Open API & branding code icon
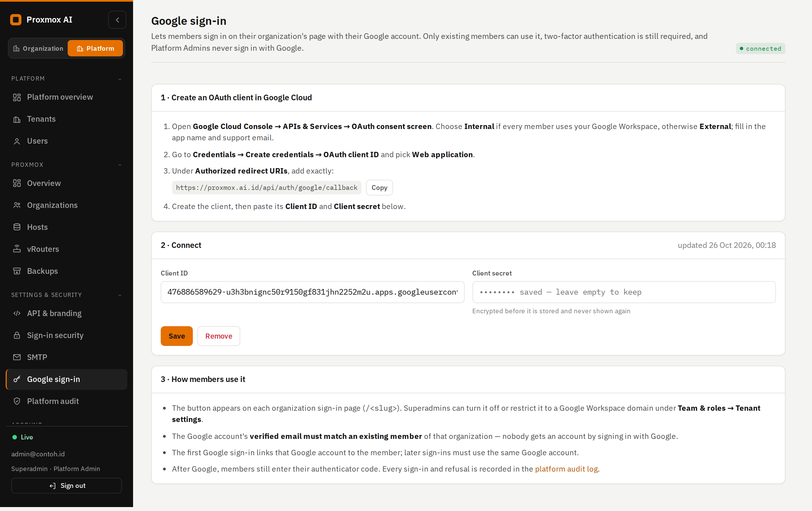Image resolution: width=812 pixels, height=511 pixels. click(x=17, y=313)
